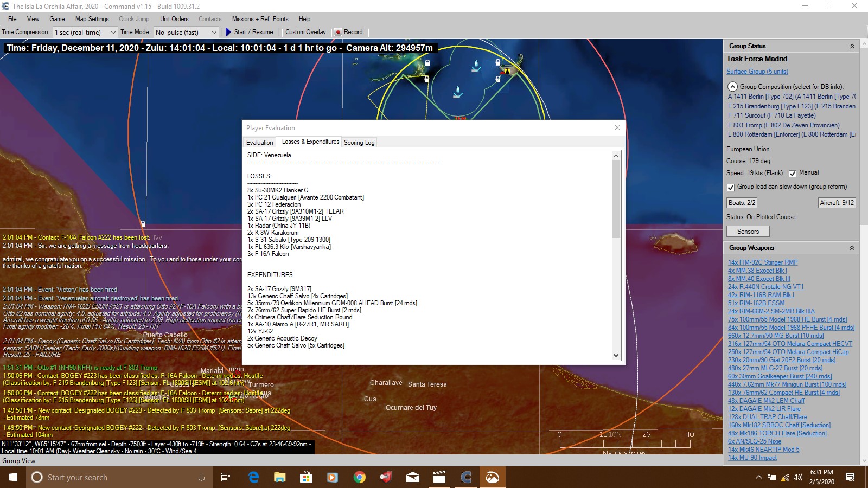This screenshot has height=488, width=868.
Task: Open Google Chrome from the taskbar
Action: pyautogui.click(x=359, y=477)
